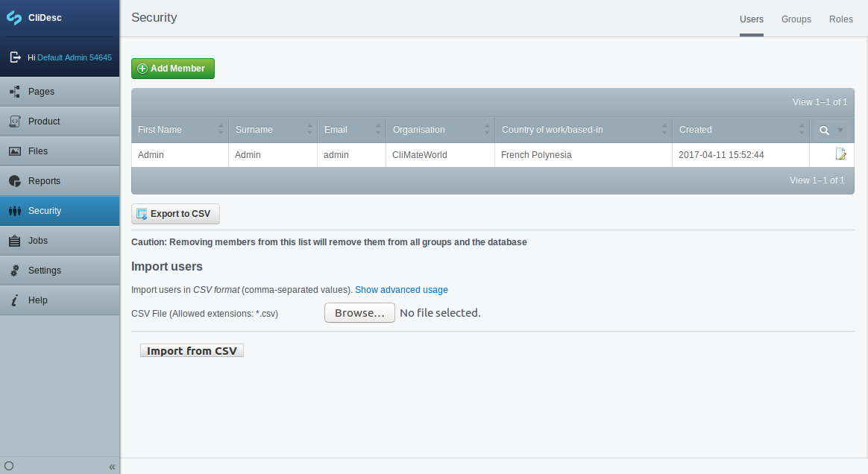Click Browse to choose a CSV file
868x474 pixels.
[x=359, y=313]
